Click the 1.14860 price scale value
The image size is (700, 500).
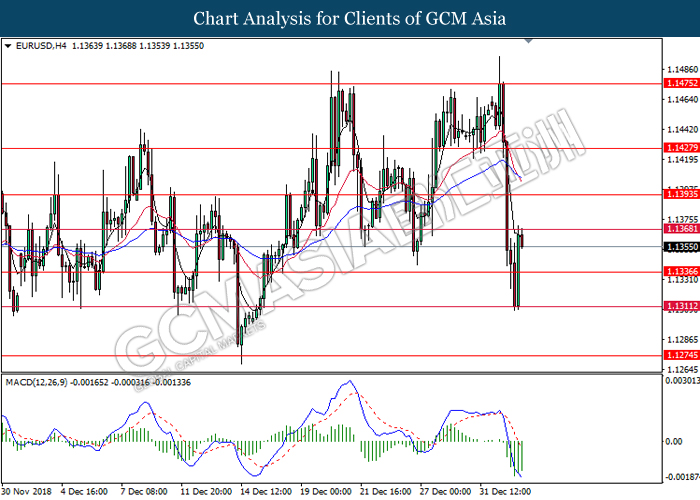click(680, 70)
